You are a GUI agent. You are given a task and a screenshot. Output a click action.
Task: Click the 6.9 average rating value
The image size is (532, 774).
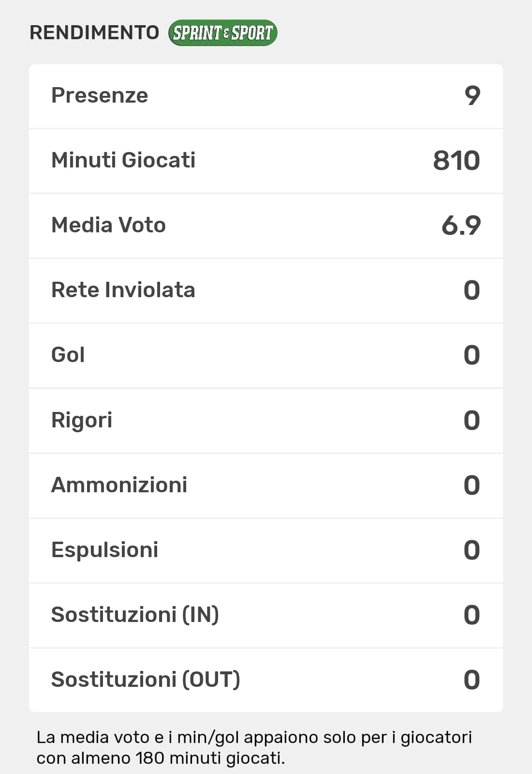click(461, 226)
